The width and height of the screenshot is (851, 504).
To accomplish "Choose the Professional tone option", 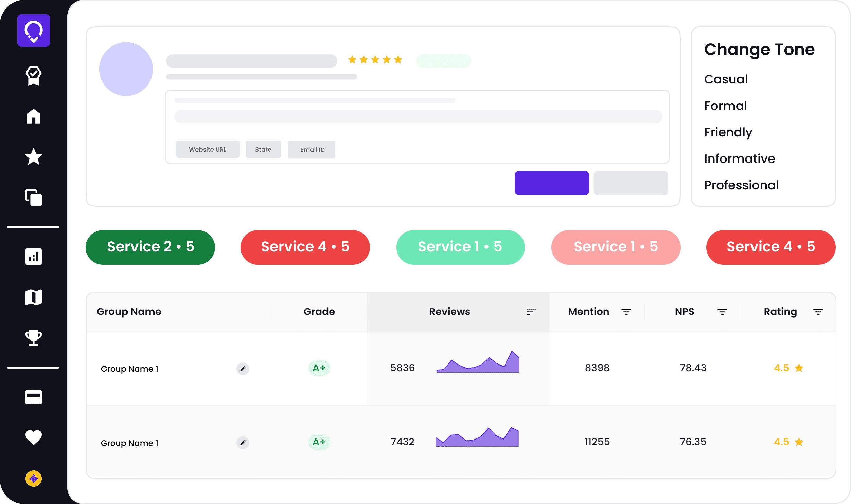I will 741,185.
